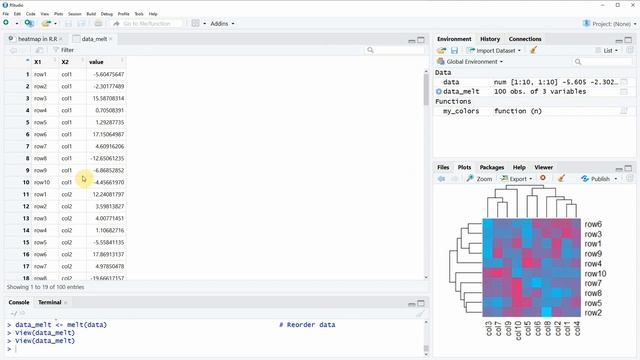This screenshot has height=360, width=640.
Task: Open Import Dataset dropdown
Action: coord(494,51)
